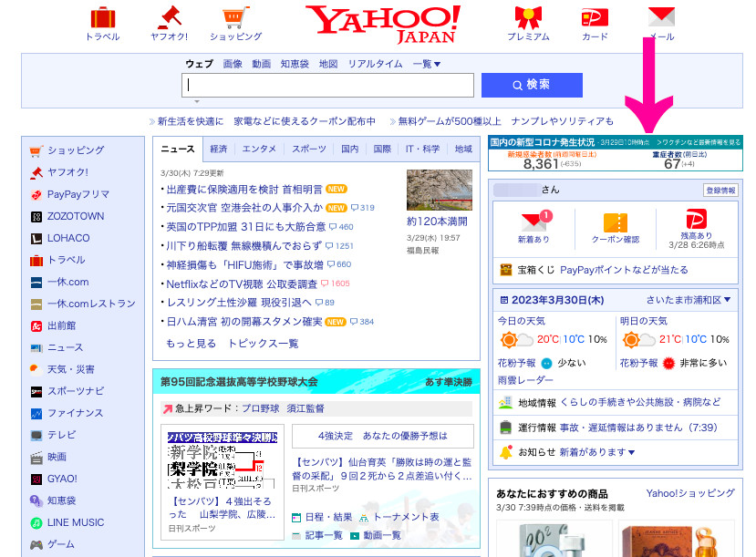The height and width of the screenshot is (557, 756).
Task: Open the カード icon in header
Action: pyautogui.click(x=595, y=18)
